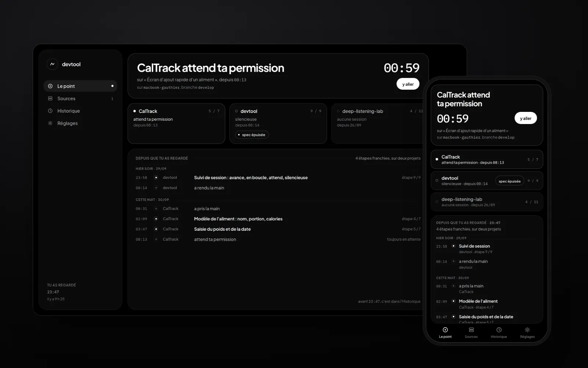This screenshot has height=368, width=588.
Task: Open 'avant 23:47, c'est dans l'Historique' link
Action: 389,301
